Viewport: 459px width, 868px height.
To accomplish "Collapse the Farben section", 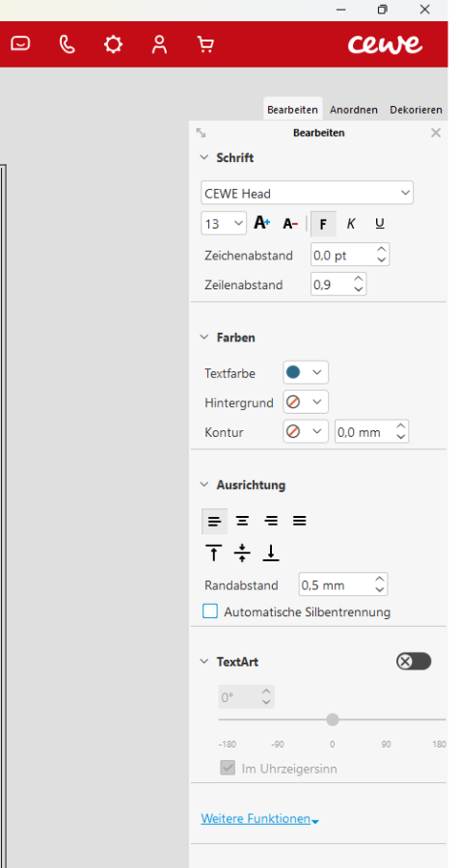I will [204, 338].
